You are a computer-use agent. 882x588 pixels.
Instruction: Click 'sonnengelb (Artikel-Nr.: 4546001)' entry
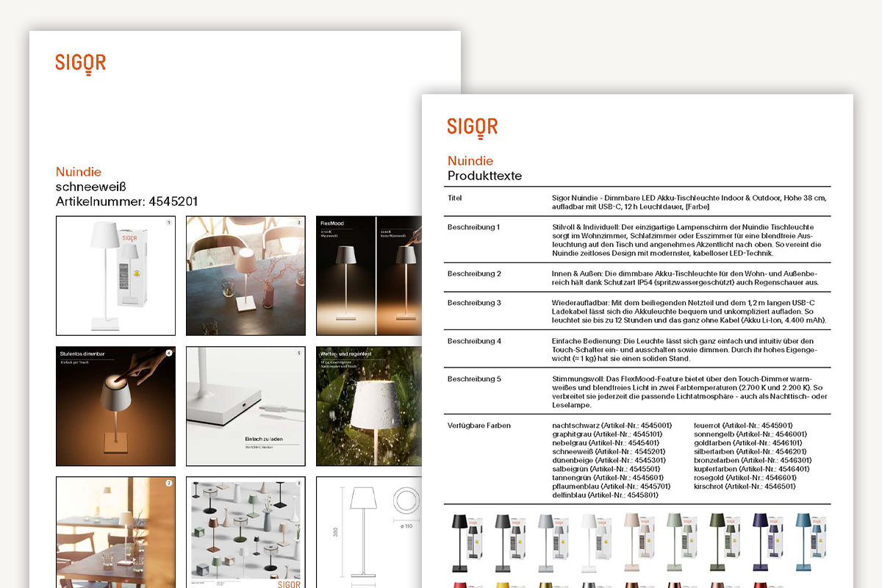click(750, 434)
